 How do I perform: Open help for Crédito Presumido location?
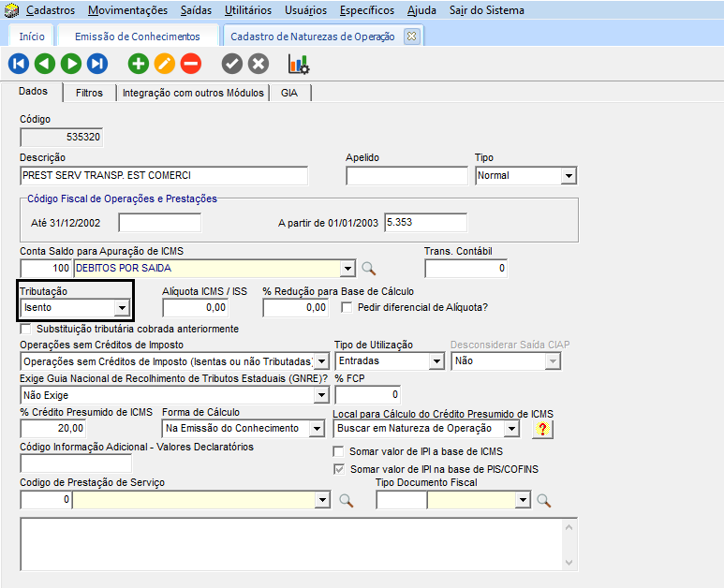[x=542, y=429]
